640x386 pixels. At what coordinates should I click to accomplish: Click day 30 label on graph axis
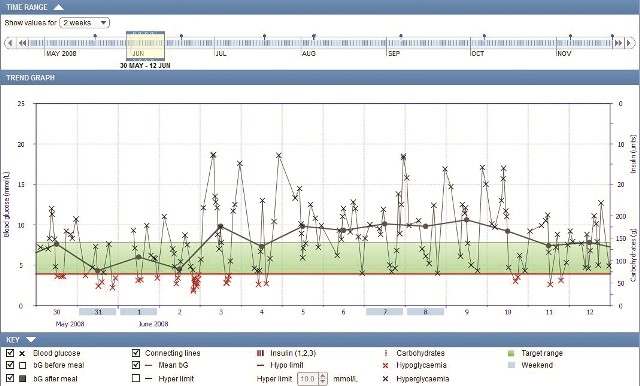(x=57, y=312)
